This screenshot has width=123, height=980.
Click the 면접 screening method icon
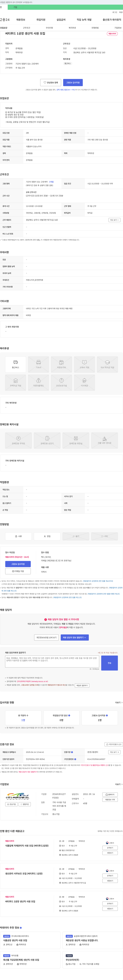47,536
